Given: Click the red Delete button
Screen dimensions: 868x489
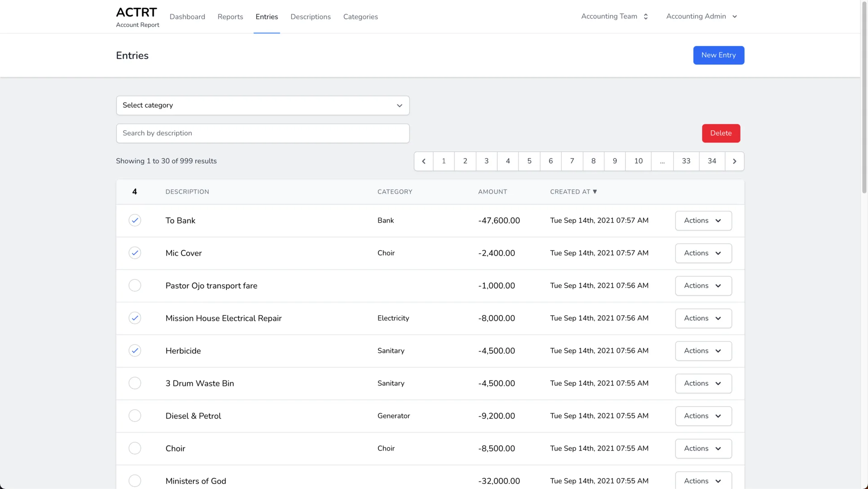Looking at the screenshot, I should [721, 133].
